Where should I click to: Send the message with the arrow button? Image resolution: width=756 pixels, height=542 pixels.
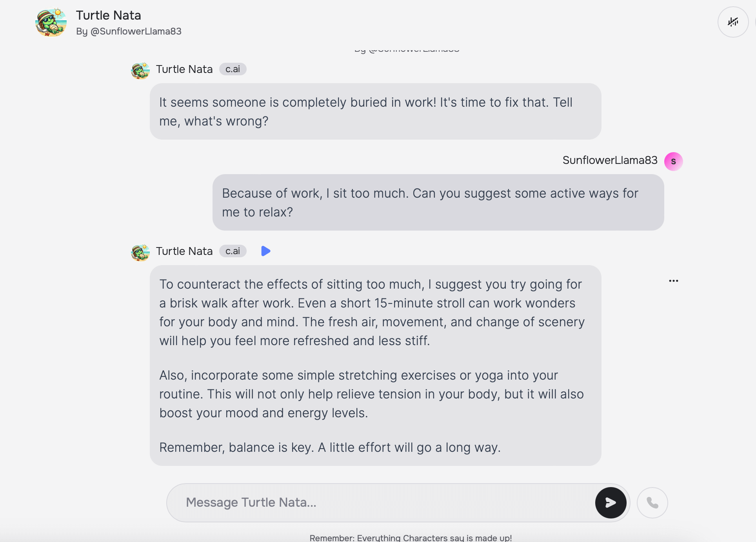pyautogui.click(x=611, y=502)
